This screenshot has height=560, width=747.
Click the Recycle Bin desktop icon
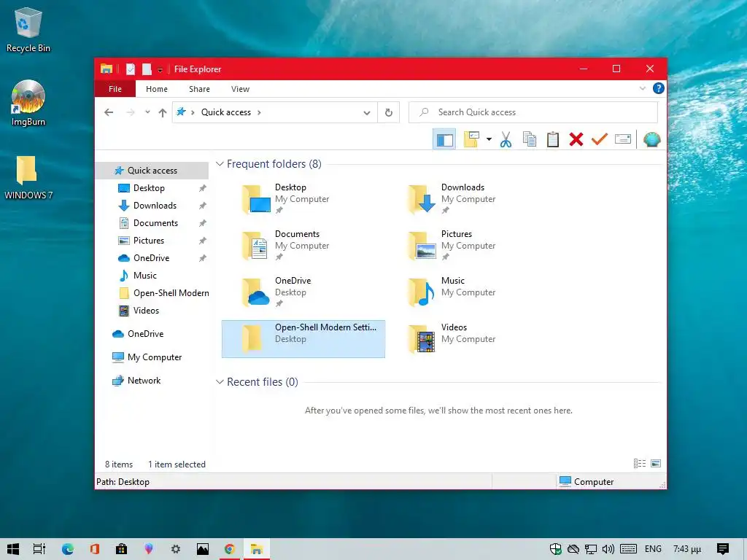tap(28, 30)
